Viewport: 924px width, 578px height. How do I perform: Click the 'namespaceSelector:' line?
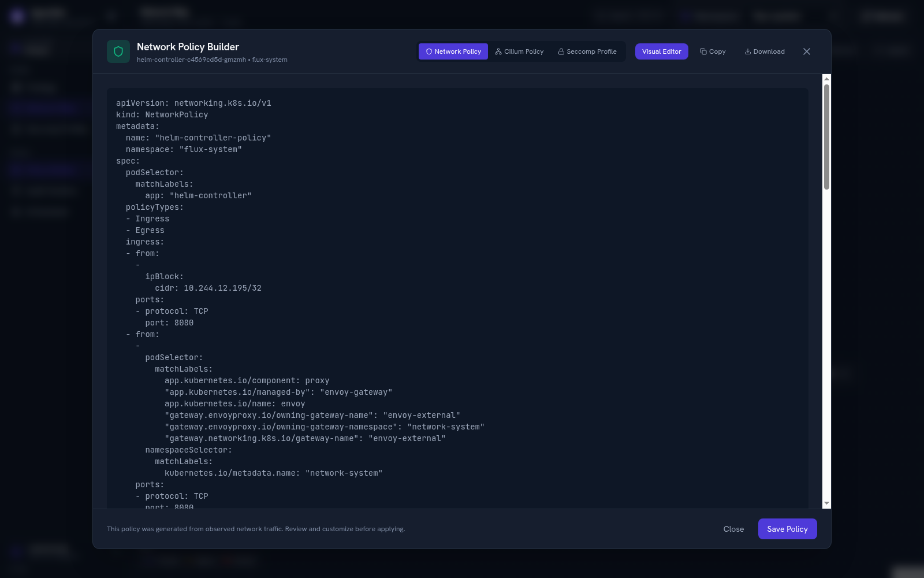click(x=188, y=450)
